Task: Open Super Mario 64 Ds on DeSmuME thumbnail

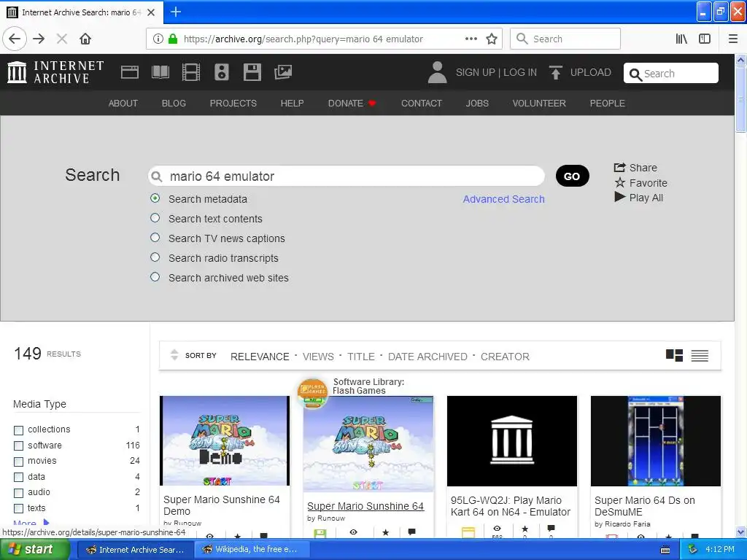Action: coord(656,441)
